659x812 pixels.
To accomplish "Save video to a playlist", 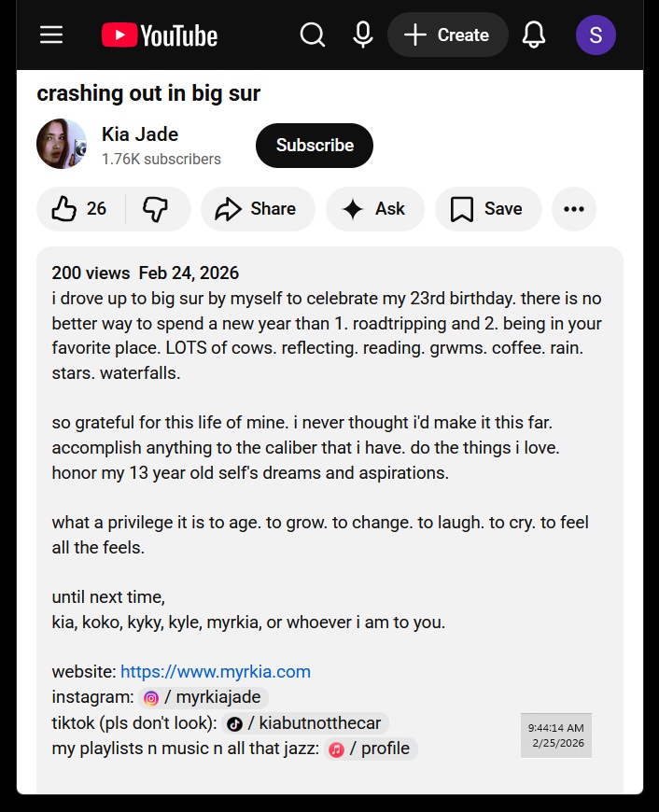I will coord(487,209).
